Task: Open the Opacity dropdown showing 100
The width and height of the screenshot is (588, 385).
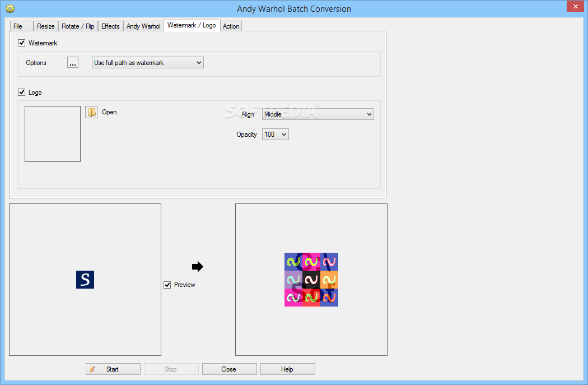Action: [x=276, y=134]
